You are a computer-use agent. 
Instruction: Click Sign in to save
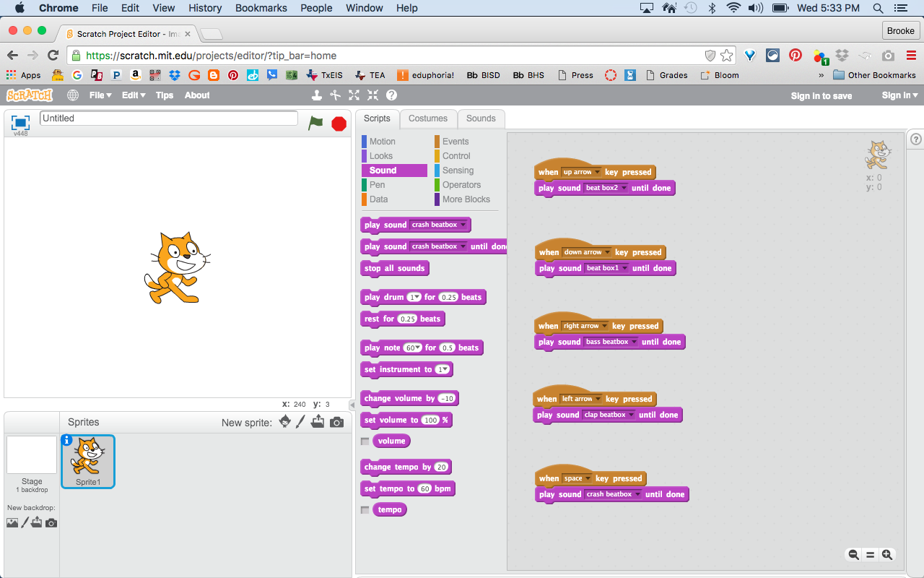[x=821, y=96]
